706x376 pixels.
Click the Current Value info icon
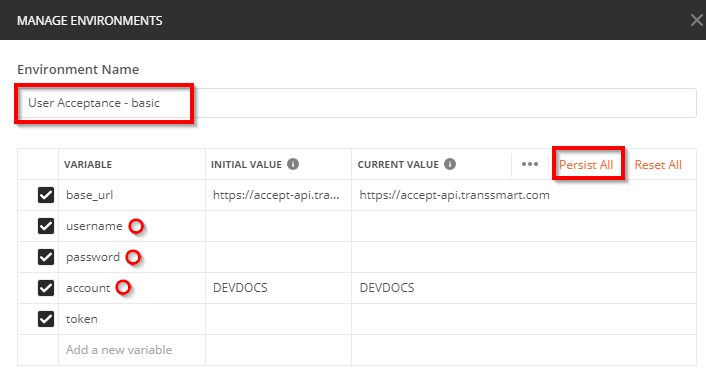(450, 164)
